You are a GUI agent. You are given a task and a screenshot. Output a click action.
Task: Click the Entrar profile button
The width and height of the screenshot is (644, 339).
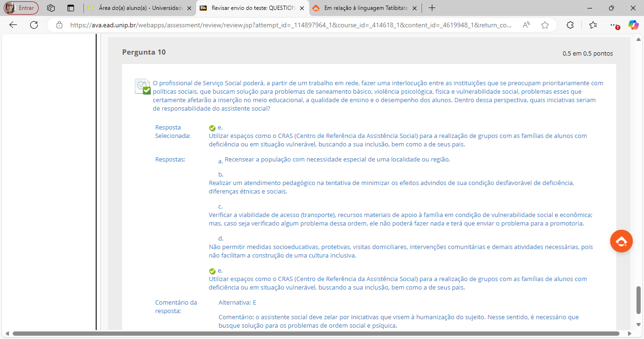point(21,8)
